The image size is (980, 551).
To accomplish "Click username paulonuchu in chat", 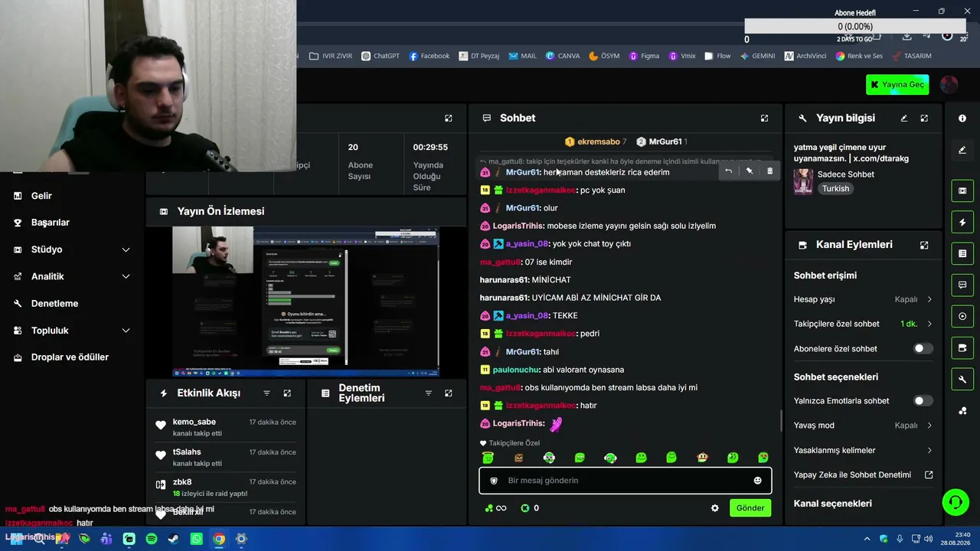I will tap(516, 370).
